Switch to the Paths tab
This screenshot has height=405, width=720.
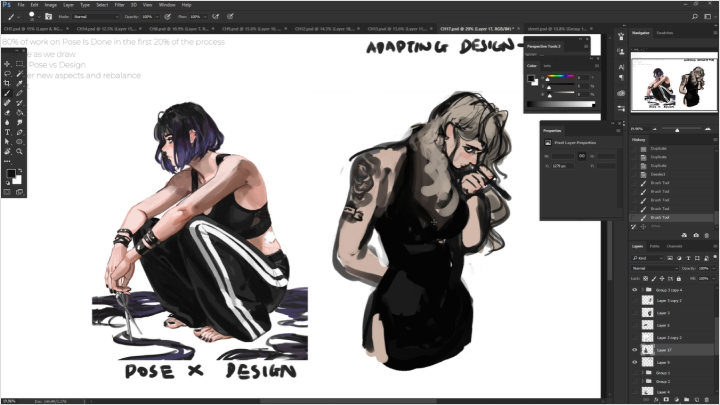pyautogui.click(x=655, y=247)
